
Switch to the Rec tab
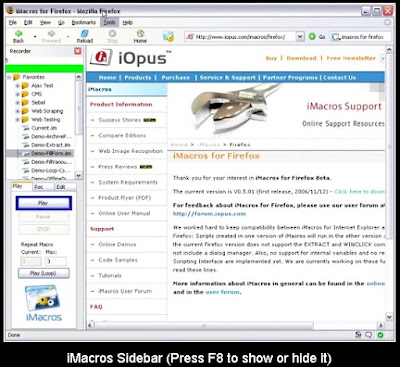42,187
